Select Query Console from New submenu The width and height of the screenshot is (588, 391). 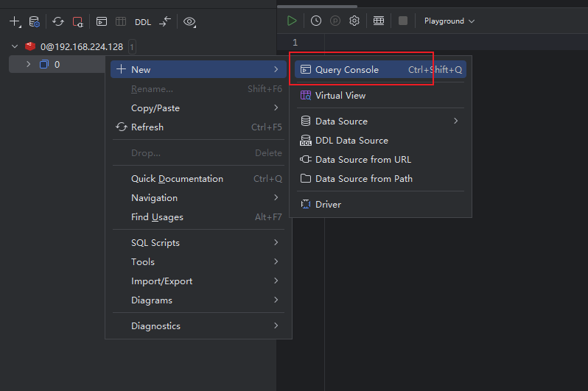tap(347, 70)
